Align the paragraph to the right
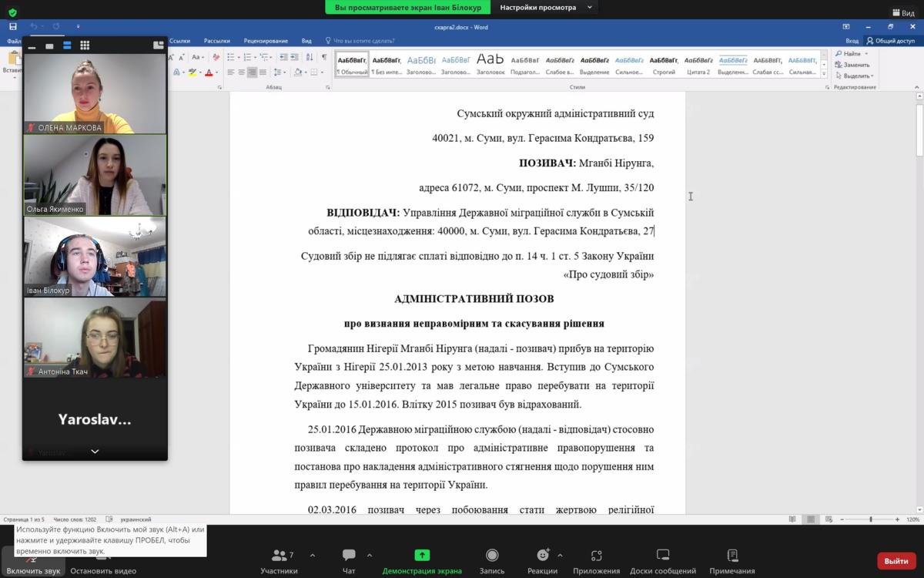924x578 pixels. pyautogui.click(x=252, y=72)
